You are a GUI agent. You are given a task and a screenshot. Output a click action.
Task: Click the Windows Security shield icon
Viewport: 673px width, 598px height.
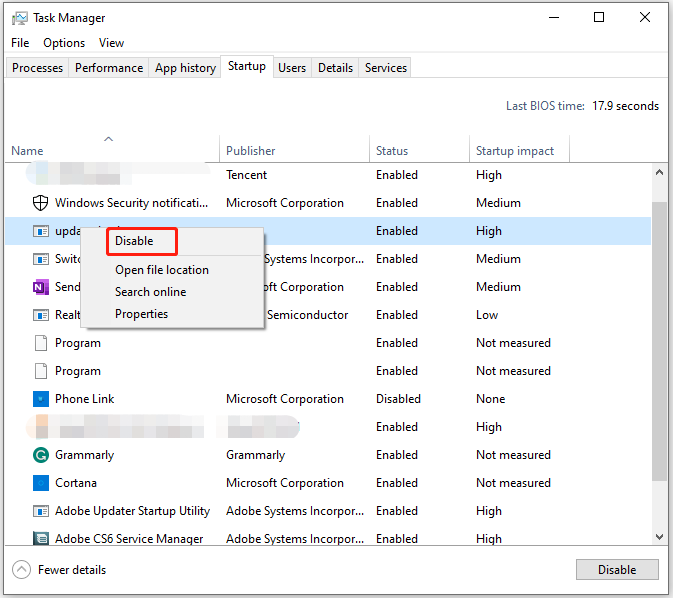(41, 203)
